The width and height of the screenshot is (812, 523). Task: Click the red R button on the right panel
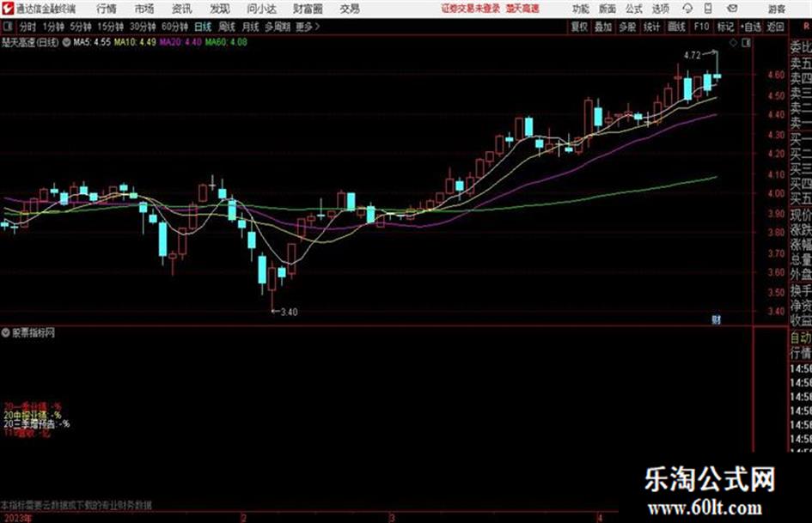[x=806, y=26]
